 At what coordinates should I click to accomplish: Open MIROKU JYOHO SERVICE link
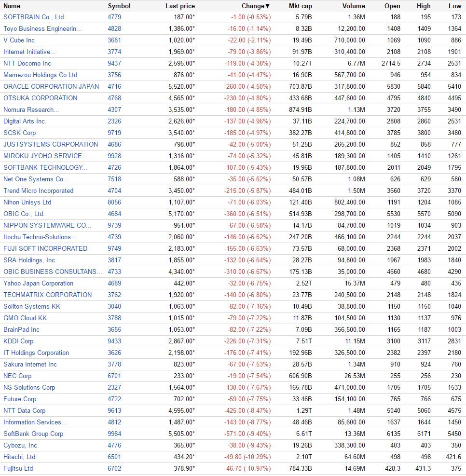coord(45,156)
